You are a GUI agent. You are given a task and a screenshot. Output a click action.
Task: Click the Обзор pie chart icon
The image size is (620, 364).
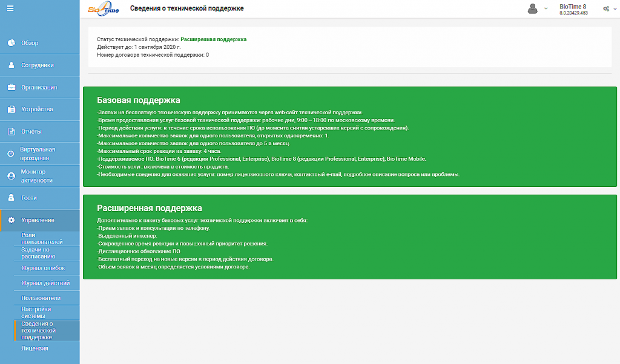pos(12,43)
